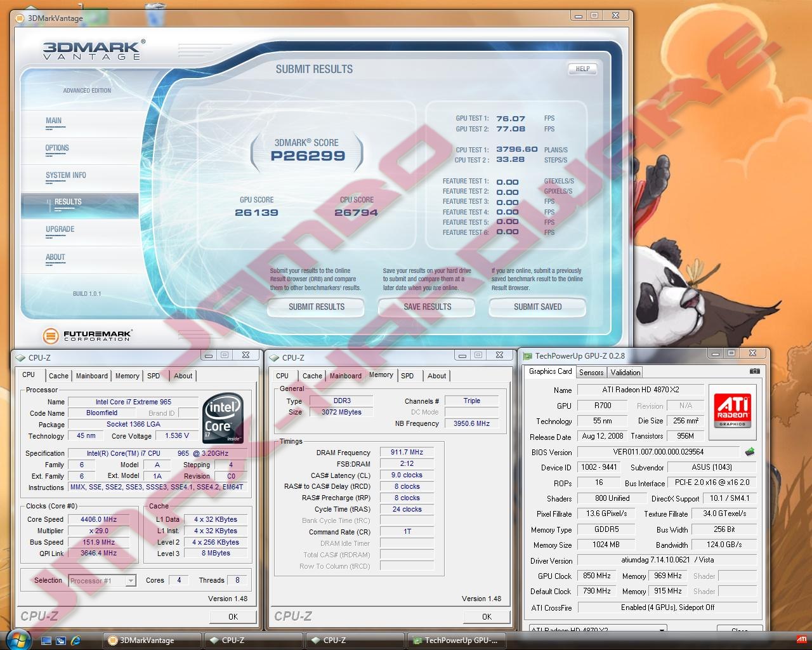Click GPU Clock field 850 MHz
Image resolution: width=812 pixels, height=650 pixels.
(x=597, y=576)
